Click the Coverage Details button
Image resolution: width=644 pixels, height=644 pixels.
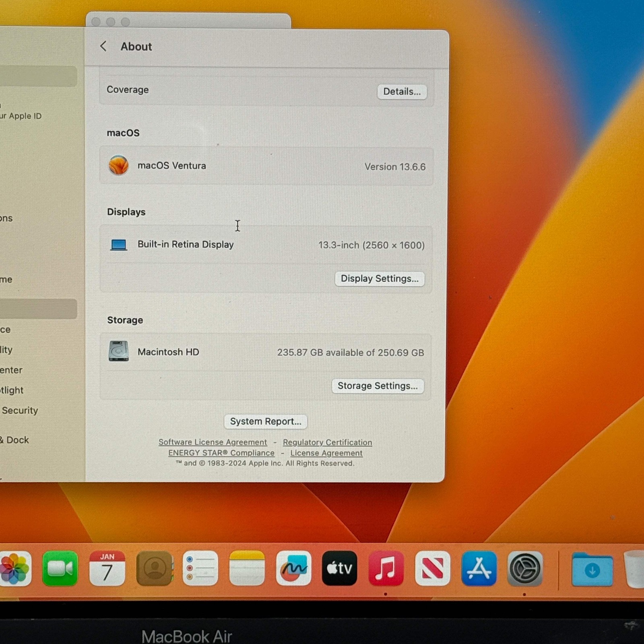(x=402, y=92)
